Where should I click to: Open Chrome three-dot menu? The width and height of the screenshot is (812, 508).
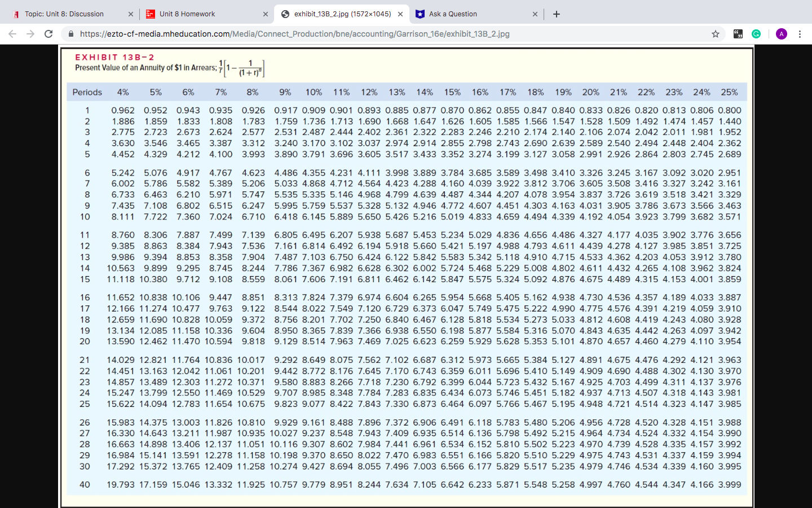click(x=800, y=34)
